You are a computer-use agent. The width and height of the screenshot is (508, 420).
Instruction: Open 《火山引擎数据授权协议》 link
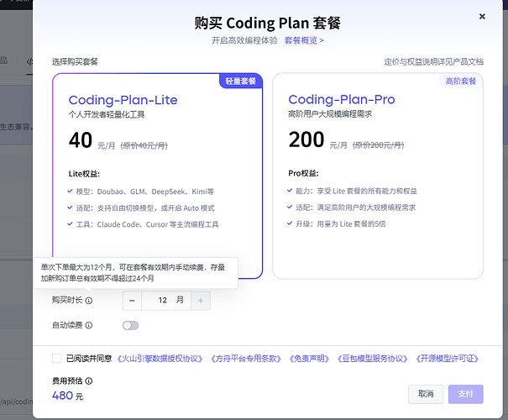point(160,359)
